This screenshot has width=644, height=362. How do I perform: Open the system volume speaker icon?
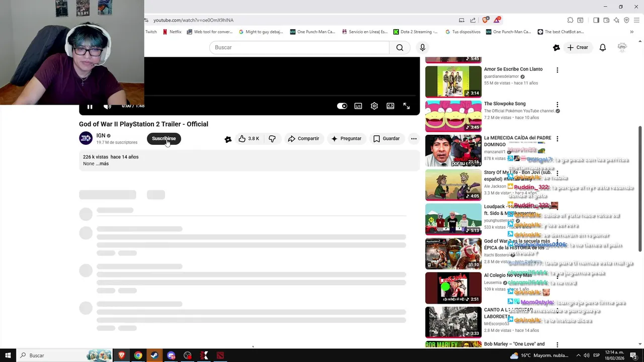click(587, 355)
